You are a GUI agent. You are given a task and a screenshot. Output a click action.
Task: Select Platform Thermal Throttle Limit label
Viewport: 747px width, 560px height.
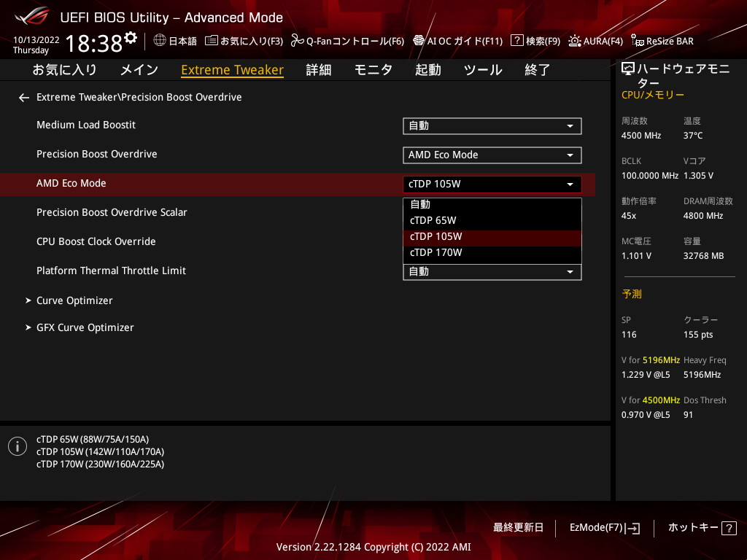click(112, 271)
